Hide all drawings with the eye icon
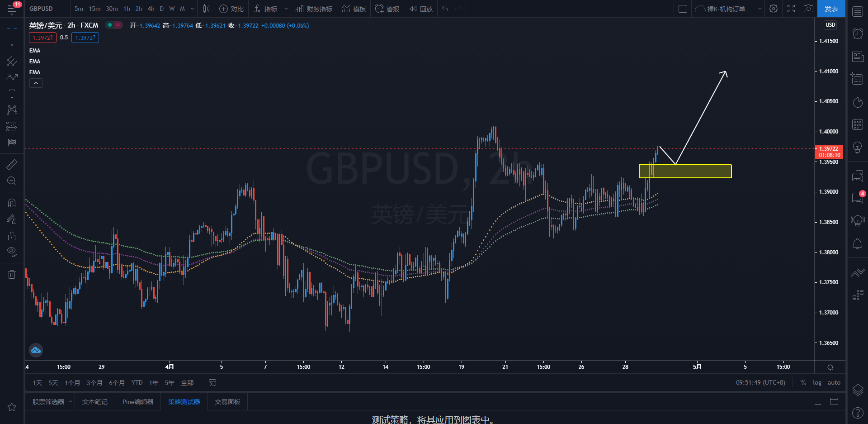 click(12, 251)
